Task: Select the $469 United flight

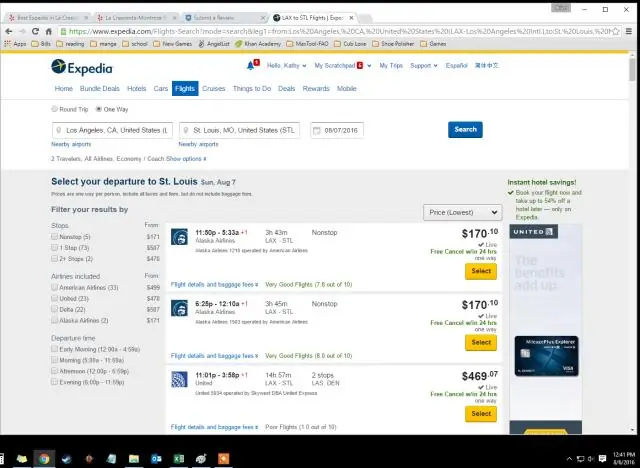Action: (481, 414)
